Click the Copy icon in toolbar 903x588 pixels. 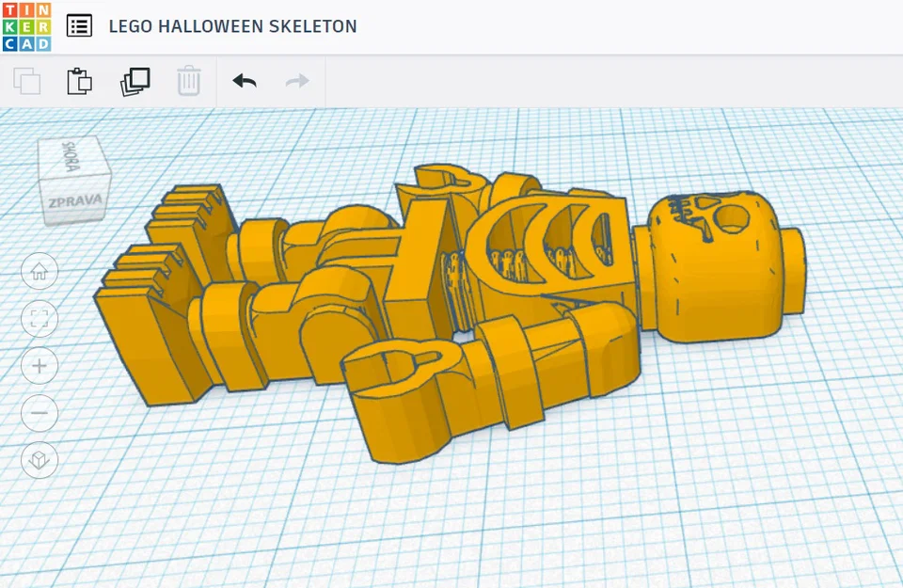[27, 81]
